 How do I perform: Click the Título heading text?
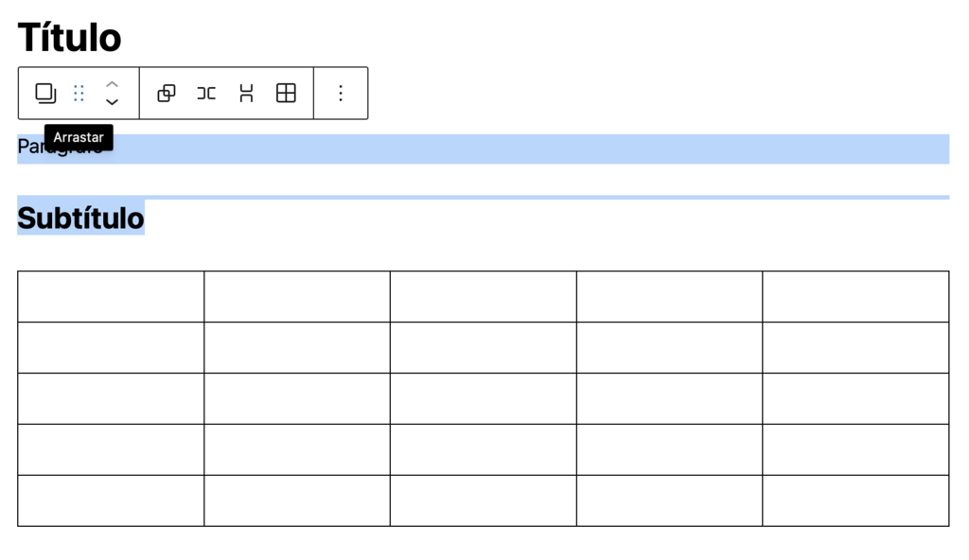(69, 38)
